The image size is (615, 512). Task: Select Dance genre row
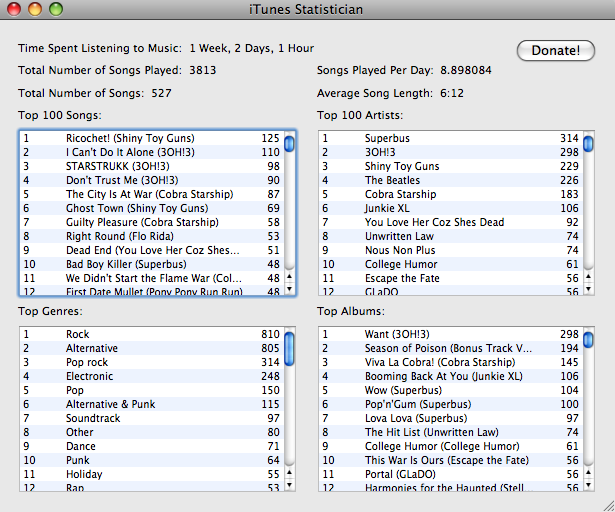click(152, 446)
